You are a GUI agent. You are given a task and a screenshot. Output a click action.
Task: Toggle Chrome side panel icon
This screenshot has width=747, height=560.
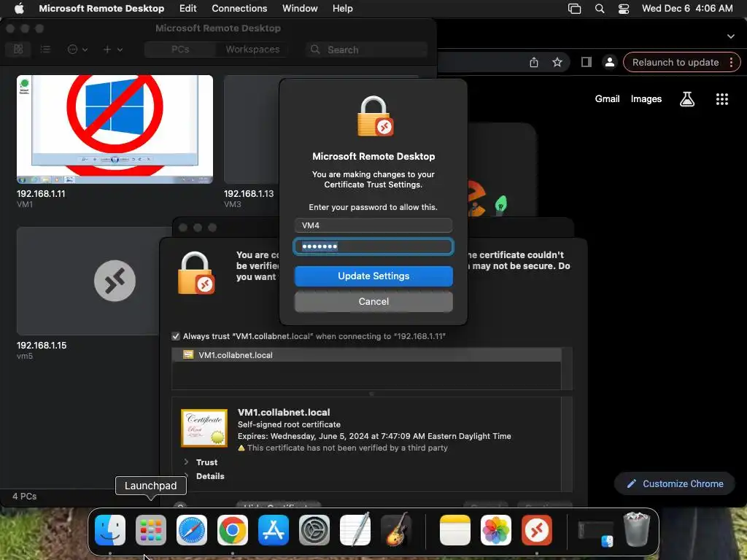coord(587,63)
